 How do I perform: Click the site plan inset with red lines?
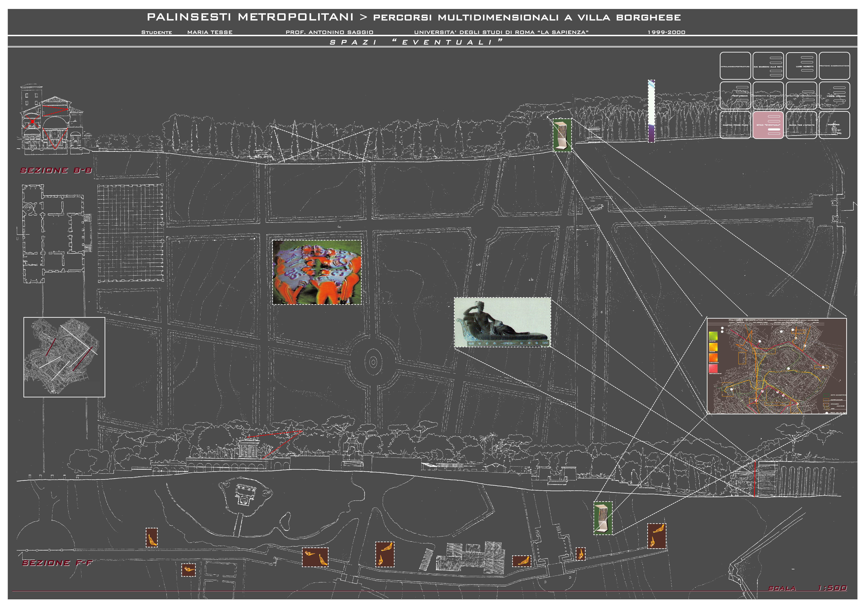64,357
